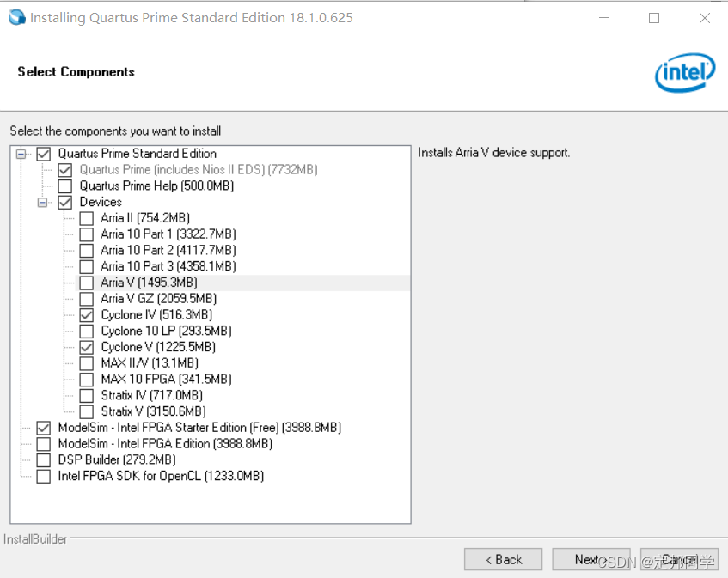This screenshot has width=728, height=578.
Task: Uncheck ModelSim Starter Edition (Free) checkbox
Action: click(44, 428)
